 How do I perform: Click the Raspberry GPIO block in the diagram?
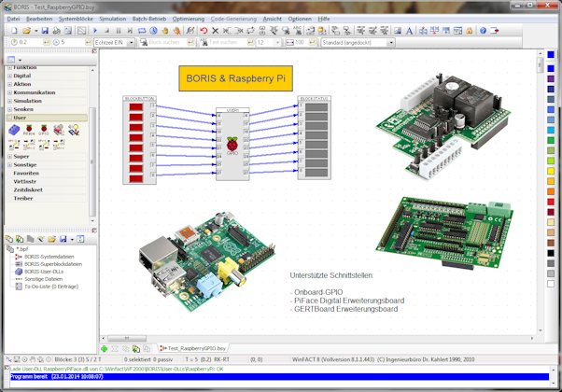coord(232,144)
